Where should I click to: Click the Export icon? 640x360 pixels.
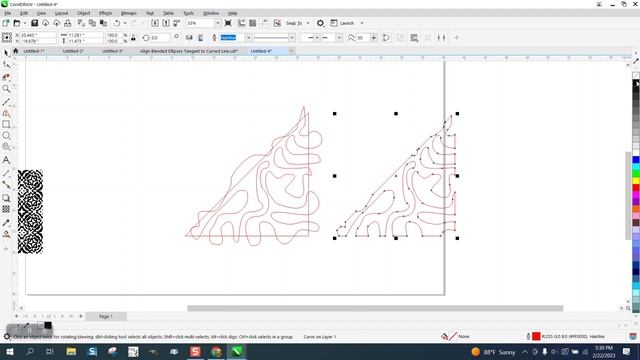(x=166, y=23)
